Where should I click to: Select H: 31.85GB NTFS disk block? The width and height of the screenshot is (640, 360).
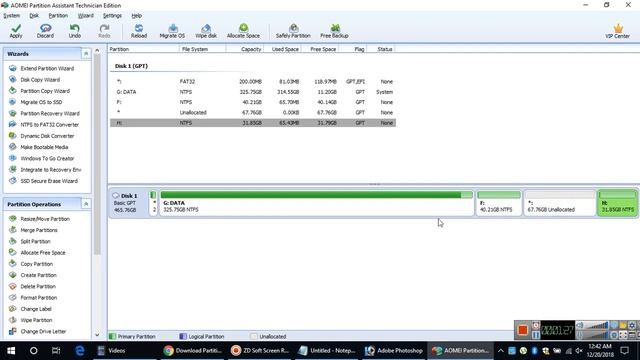click(x=617, y=203)
